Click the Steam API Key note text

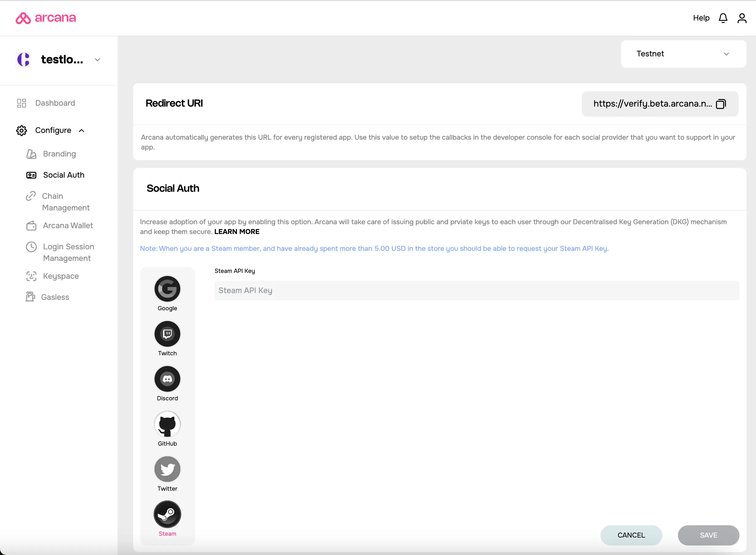pyautogui.click(x=374, y=249)
